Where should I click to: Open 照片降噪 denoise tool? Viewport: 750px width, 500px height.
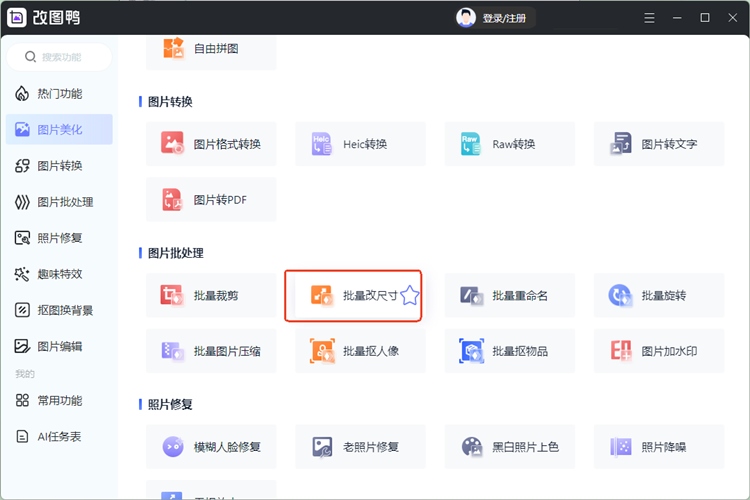659,446
